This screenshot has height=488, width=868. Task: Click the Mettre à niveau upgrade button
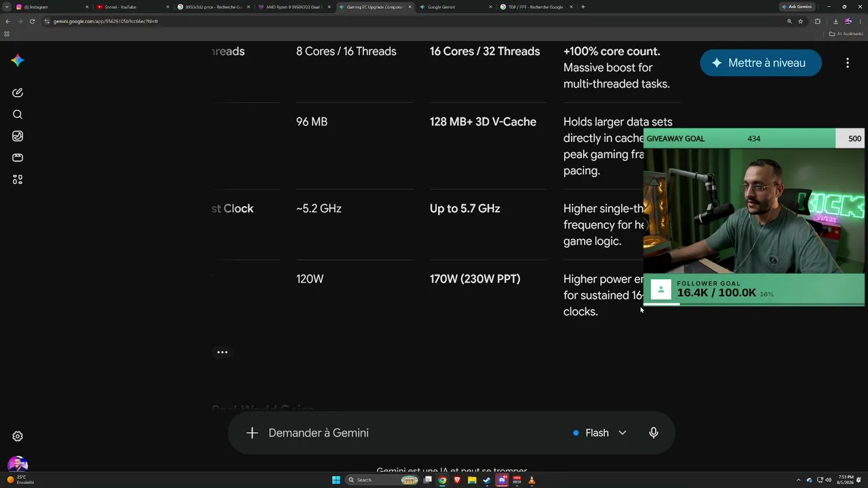coord(761,63)
